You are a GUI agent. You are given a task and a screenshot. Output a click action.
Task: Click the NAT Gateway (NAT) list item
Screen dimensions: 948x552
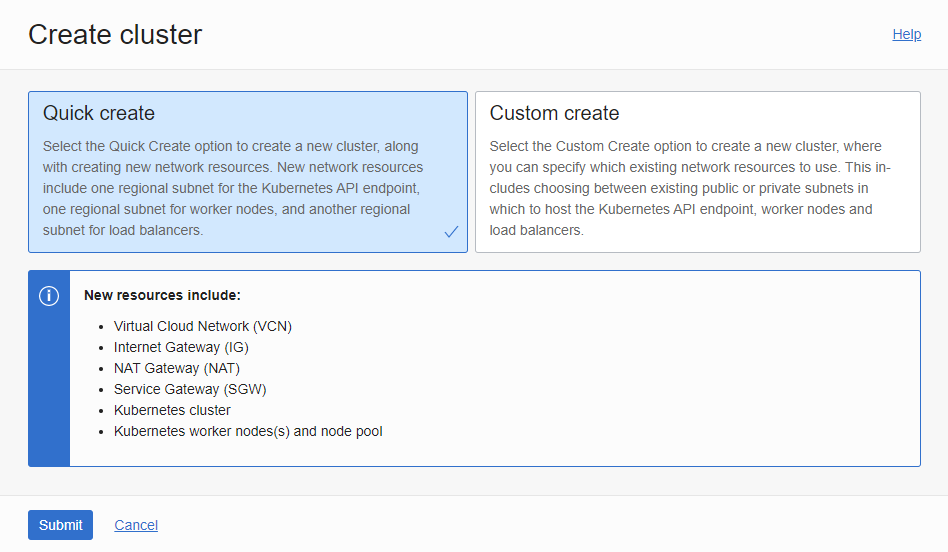177,368
